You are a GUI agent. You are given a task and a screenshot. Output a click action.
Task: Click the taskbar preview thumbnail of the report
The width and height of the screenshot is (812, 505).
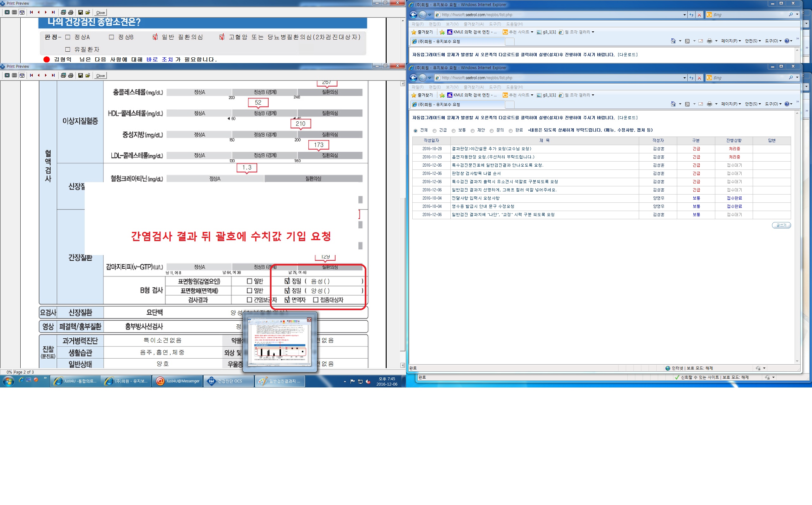pyautogui.click(x=279, y=342)
